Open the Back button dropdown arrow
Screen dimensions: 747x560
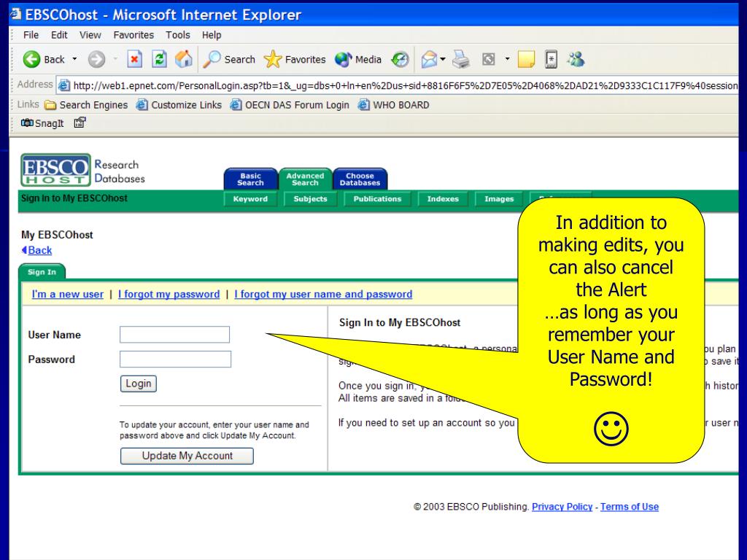[x=75, y=60]
